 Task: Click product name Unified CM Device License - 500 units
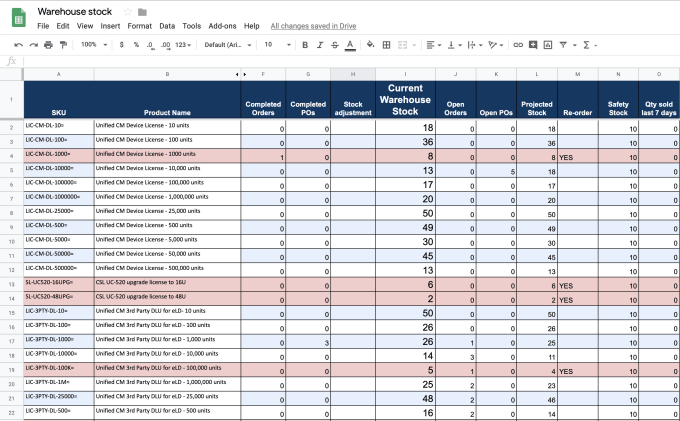(x=167, y=227)
